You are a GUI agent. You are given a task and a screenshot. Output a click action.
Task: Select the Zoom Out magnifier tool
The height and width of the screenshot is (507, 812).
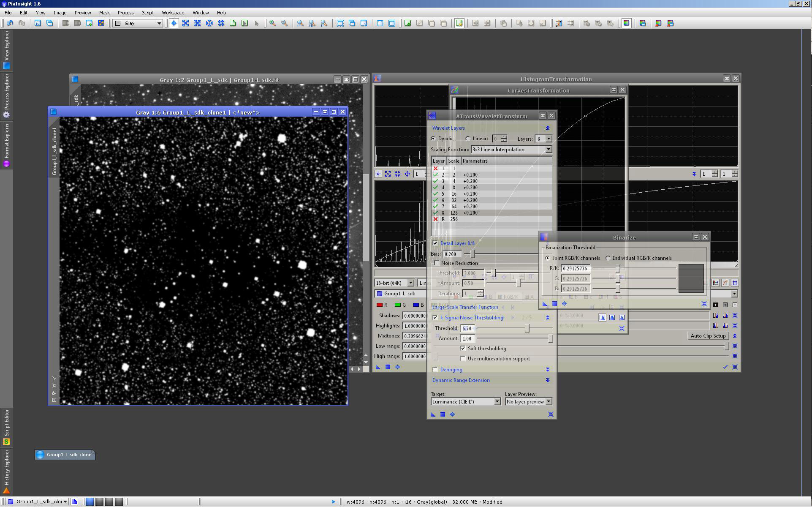click(285, 23)
